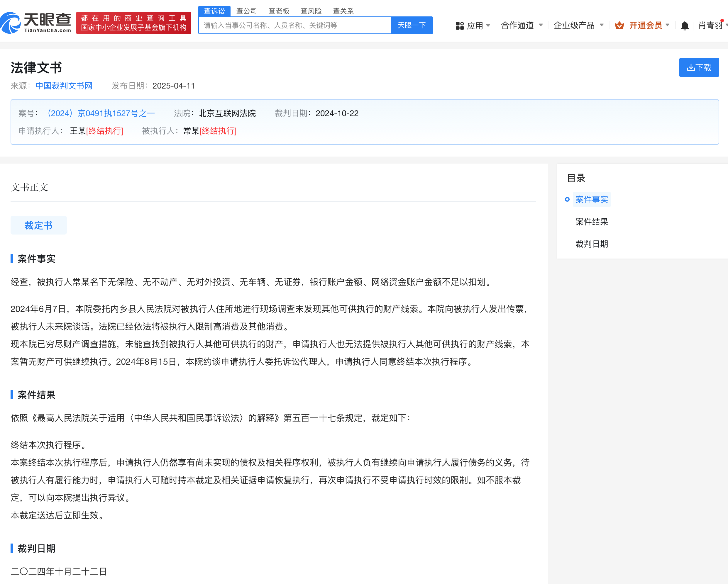
Task: Switch to the 查风险 search tab
Action: pyautogui.click(x=311, y=11)
